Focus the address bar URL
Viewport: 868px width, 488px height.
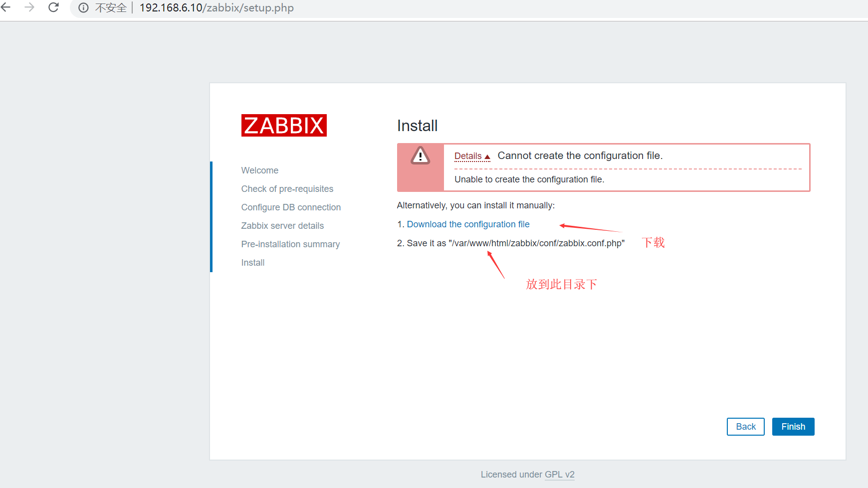click(x=217, y=8)
